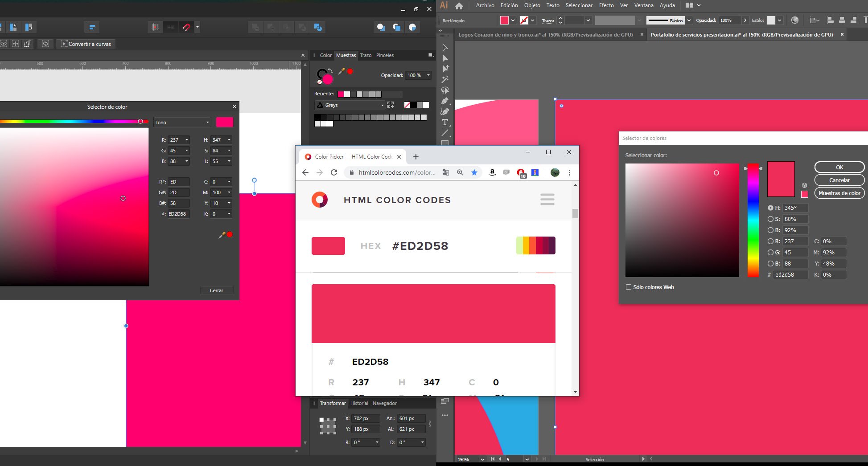Toggle the snapping magnet icon in Affinity toolbar

point(186,27)
